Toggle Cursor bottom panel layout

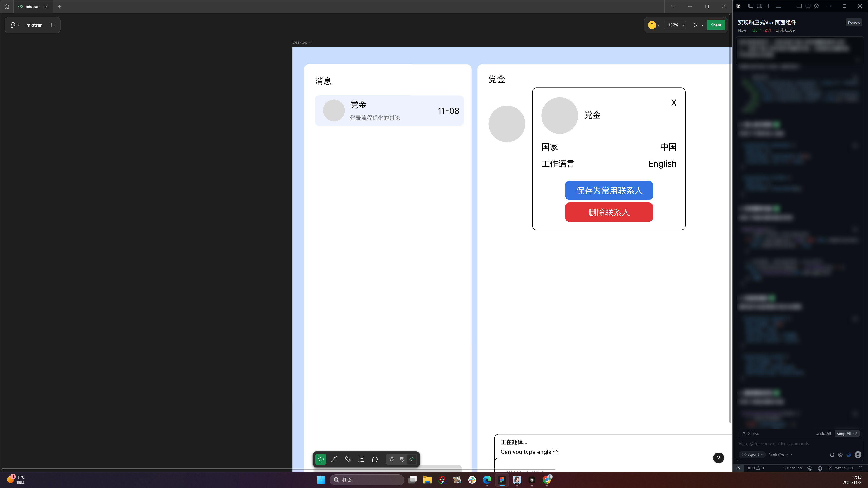(x=799, y=6)
